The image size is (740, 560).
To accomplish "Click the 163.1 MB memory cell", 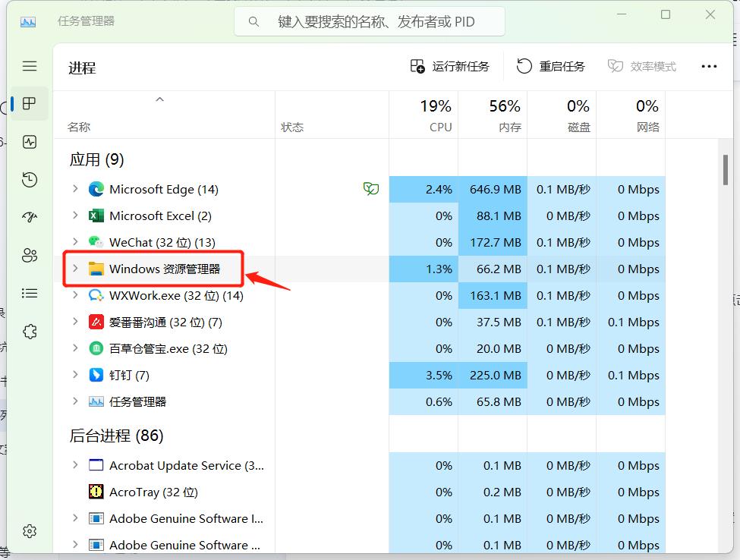I will 493,295.
